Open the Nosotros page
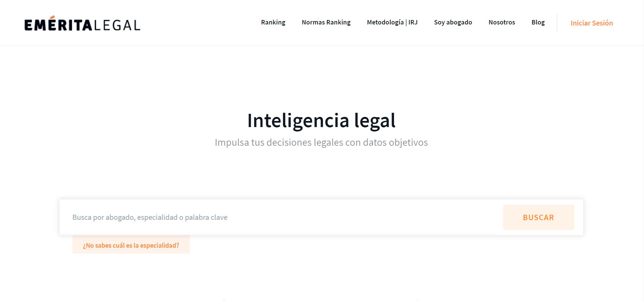The width and height of the screenshot is (644, 301). pos(501,22)
